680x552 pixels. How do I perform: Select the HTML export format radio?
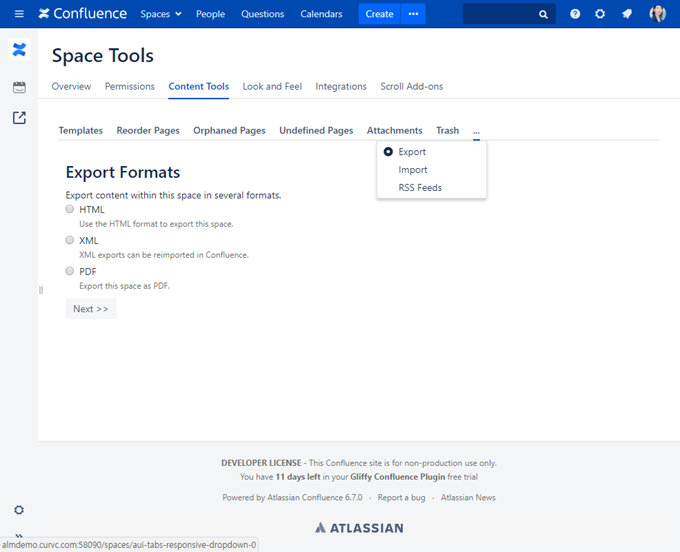69,209
